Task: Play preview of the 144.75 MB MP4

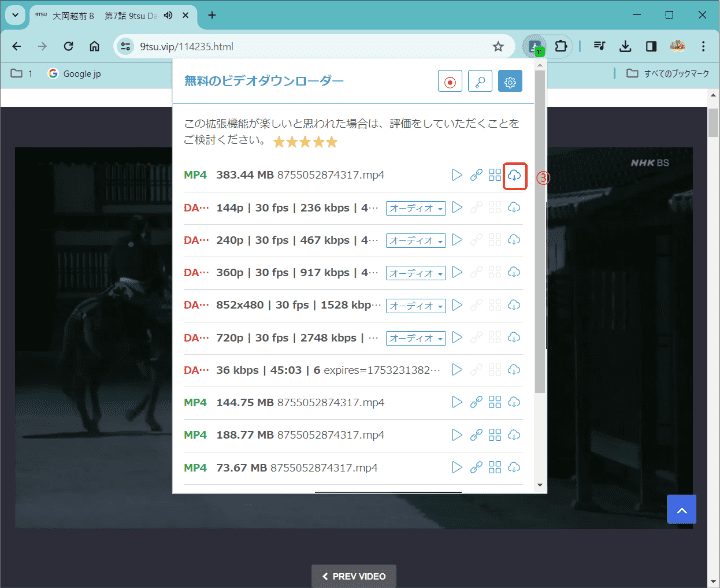Action: (x=457, y=402)
